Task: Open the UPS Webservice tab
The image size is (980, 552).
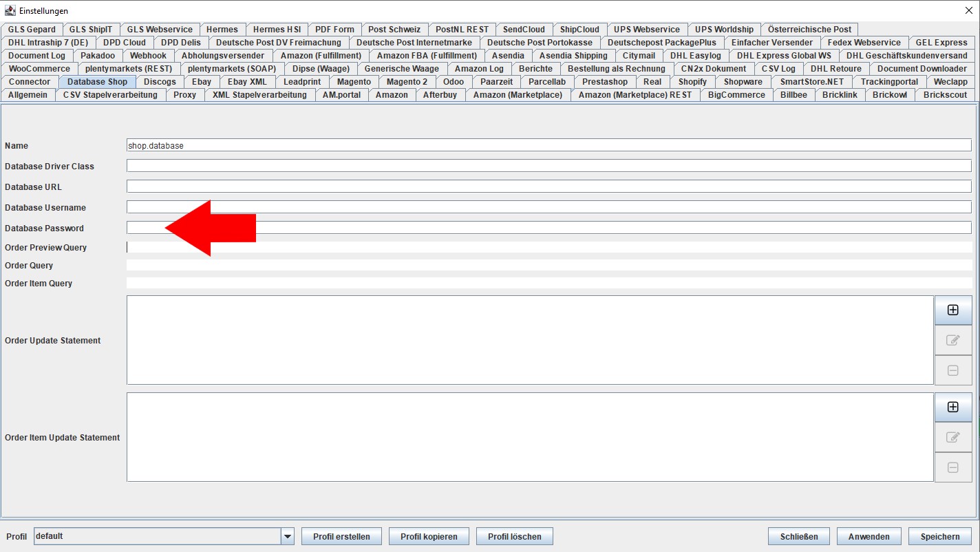Action: [647, 30]
